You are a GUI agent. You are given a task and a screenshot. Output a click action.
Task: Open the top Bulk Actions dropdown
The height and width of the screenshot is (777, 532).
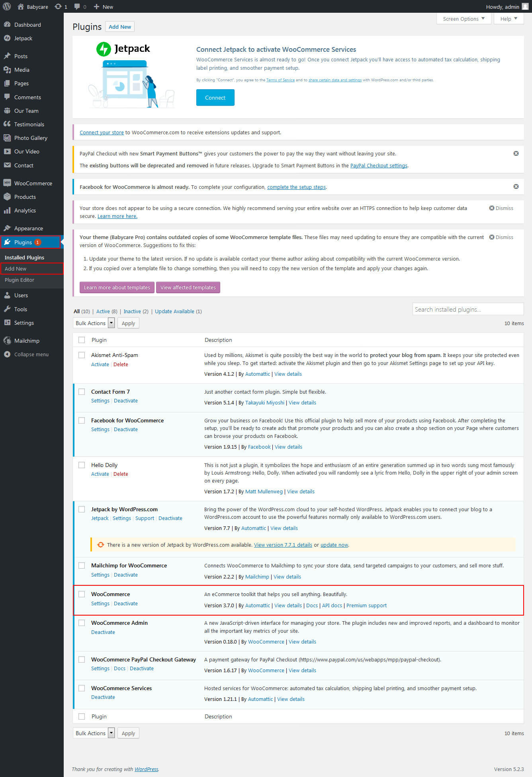94,323
